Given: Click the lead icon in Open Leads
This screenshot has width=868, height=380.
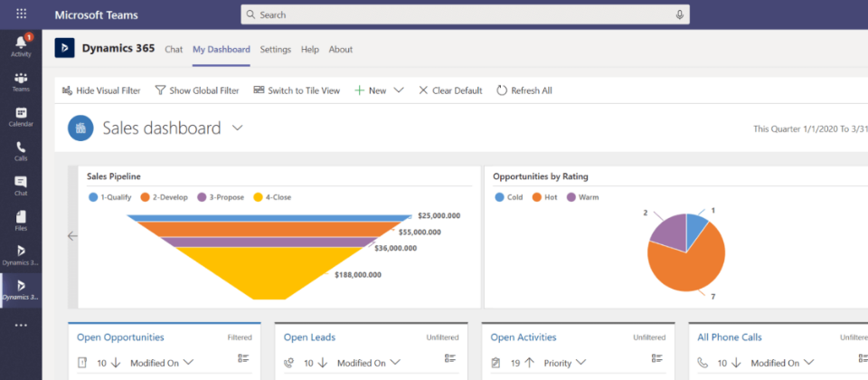Looking at the screenshot, I should (288, 363).
